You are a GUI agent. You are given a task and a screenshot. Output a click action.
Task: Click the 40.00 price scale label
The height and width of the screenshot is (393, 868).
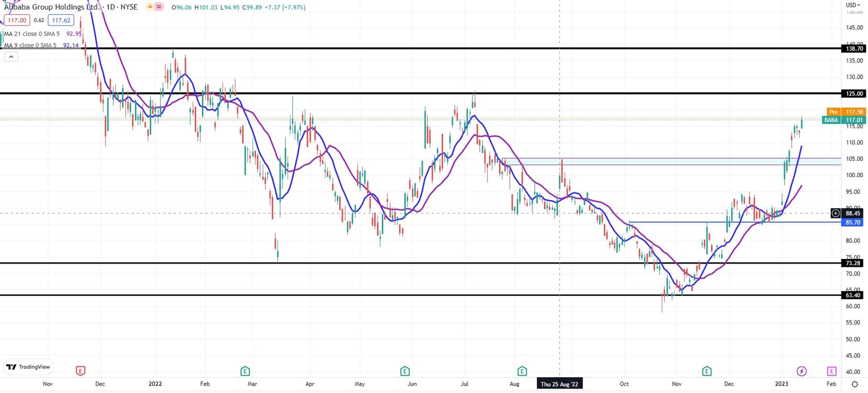[x=854, y=372]
